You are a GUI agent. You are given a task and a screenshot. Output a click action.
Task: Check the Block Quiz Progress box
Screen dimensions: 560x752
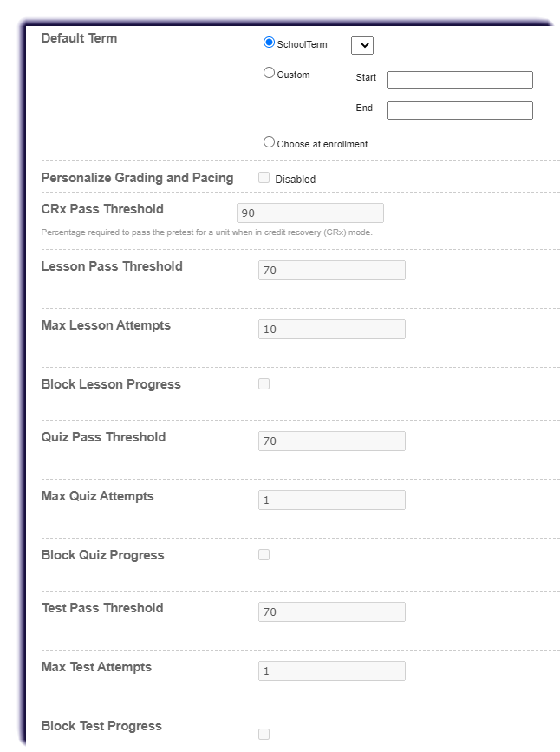264,553
